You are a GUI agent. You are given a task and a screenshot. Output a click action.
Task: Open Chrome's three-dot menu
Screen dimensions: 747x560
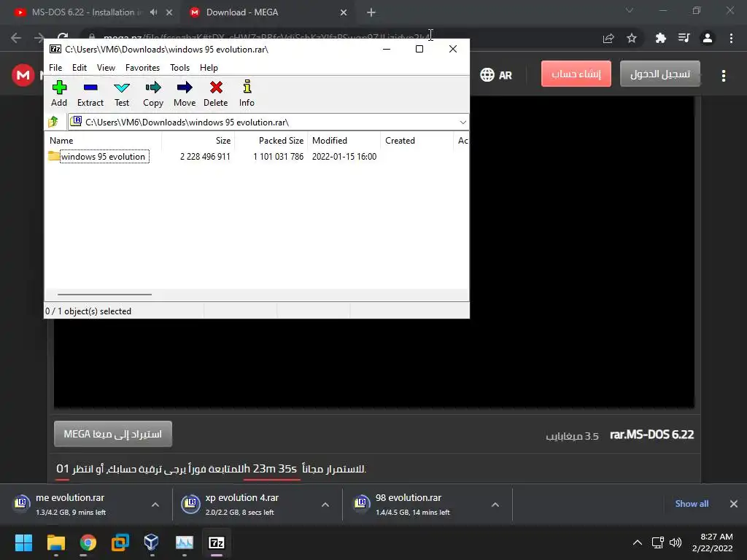[731, 38]
